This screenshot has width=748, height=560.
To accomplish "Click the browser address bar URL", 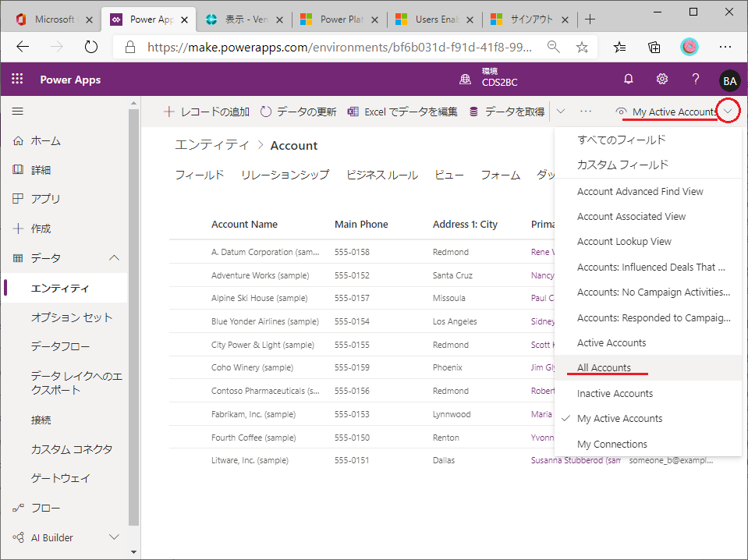I will tap(339, 47).
